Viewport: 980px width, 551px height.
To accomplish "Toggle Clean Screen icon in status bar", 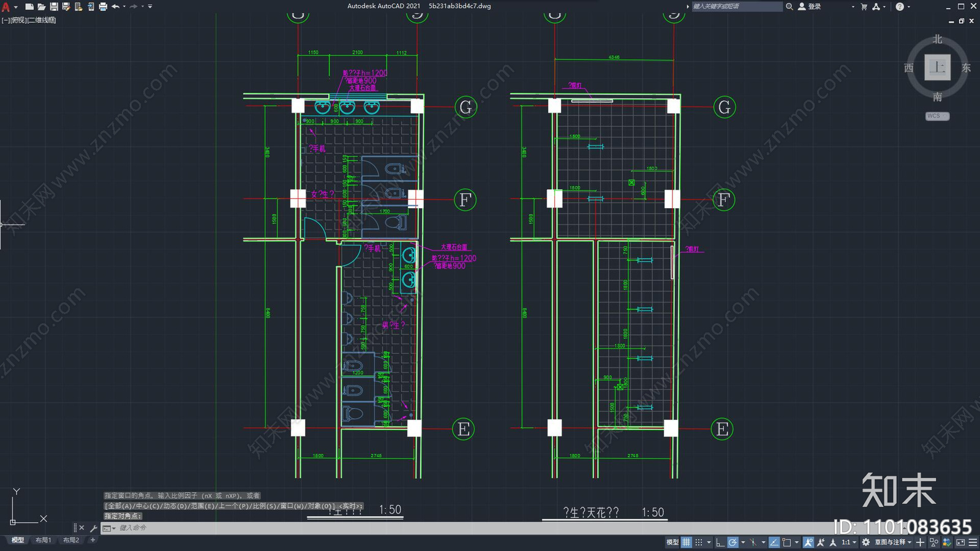I will [x=960, y=542].
